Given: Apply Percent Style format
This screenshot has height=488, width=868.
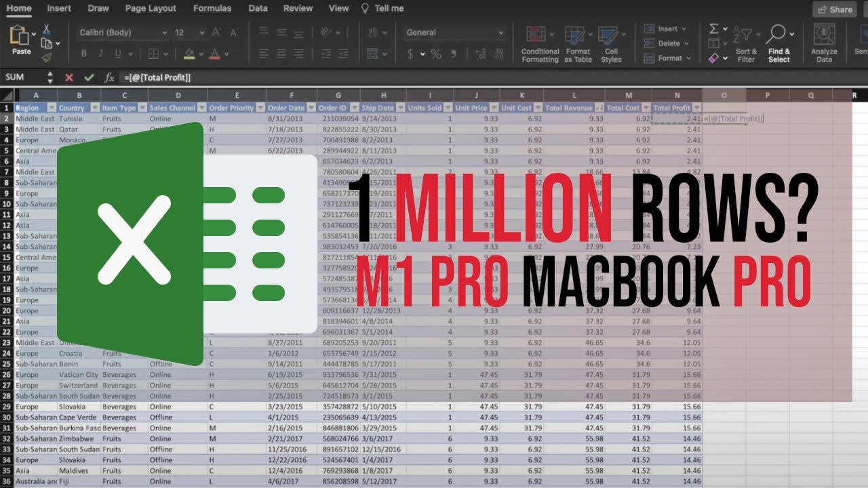Looking at the screenshot, I should click(x=436, y=54).
